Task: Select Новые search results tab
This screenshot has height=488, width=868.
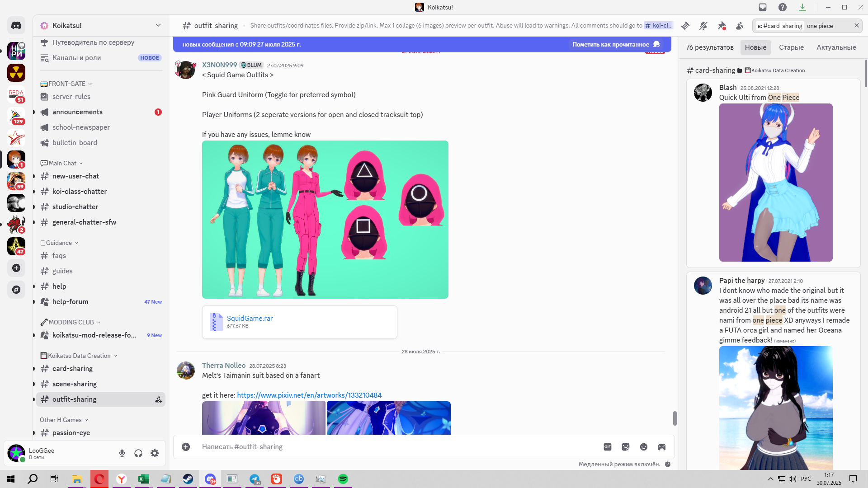Action: tap(755, 47)
